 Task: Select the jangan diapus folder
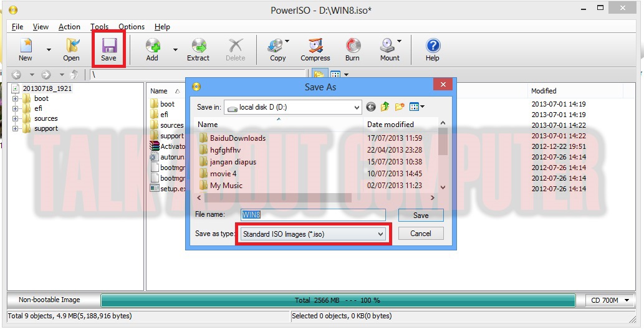[233, 162]
